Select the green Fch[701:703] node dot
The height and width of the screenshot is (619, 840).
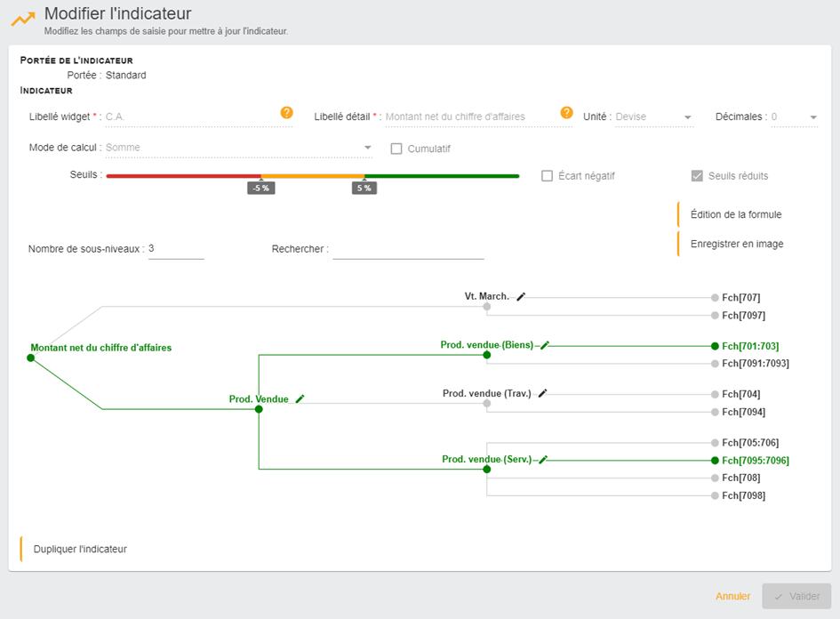(715, 346)
